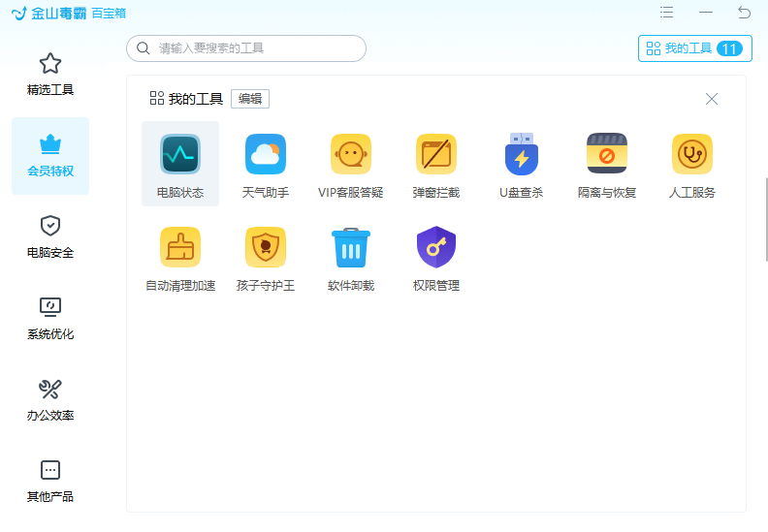The image size is (768, 532).
Task: Click the search magnifier icon
Action: [143, 47]
